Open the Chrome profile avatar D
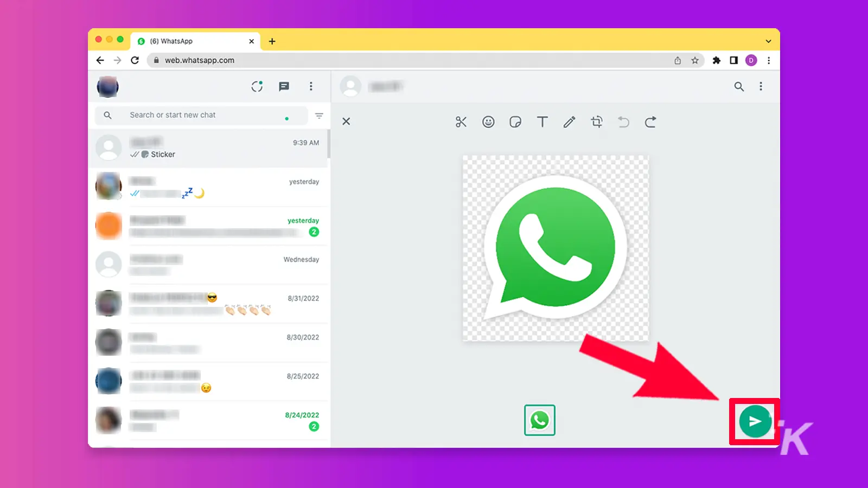 click(751, 60)
